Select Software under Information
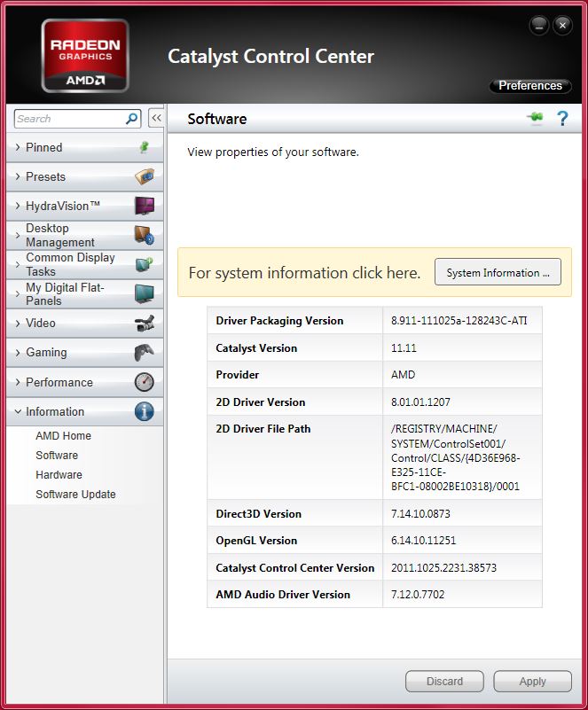 tap(57, 455)
